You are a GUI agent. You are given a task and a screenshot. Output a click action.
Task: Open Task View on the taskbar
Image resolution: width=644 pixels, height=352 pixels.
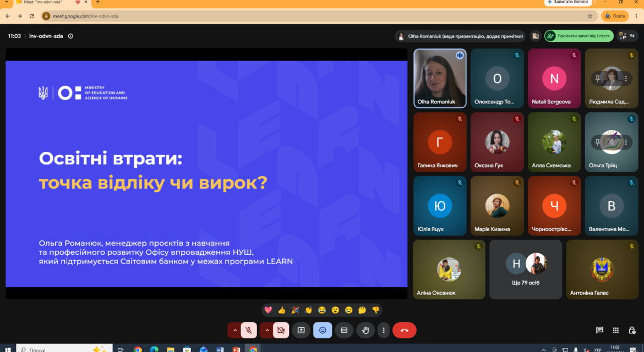(x=121, y=350)
